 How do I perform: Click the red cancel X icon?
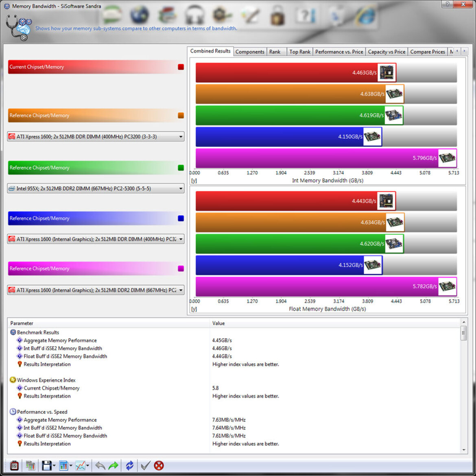(159, 465)
